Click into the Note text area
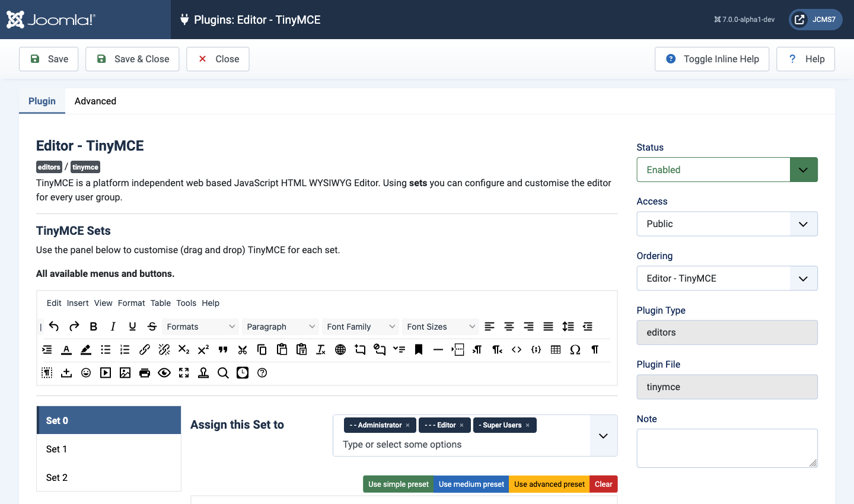 (727, 448)
